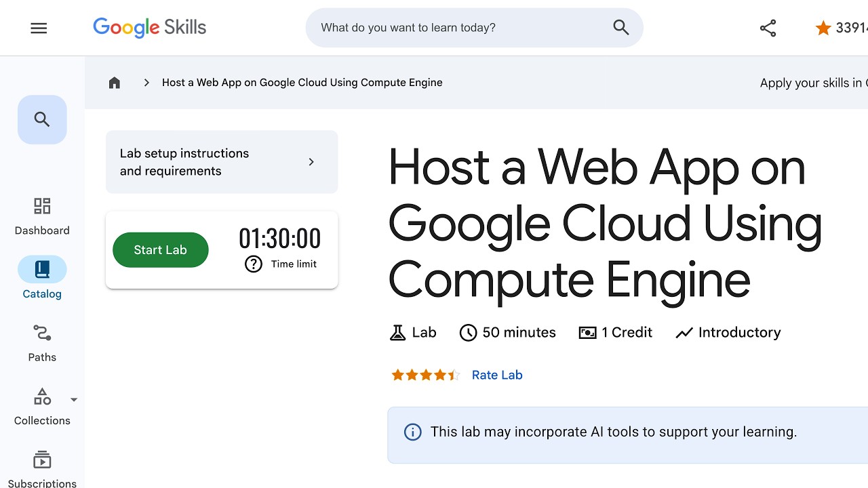The width and height of the screenshot is (868, 488).
Task: Click the clock icon by 50 minutes
Action: point(468,333)
